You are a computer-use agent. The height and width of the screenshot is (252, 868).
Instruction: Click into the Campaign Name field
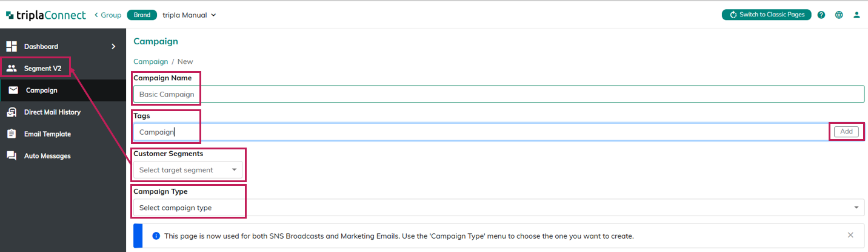498,94
